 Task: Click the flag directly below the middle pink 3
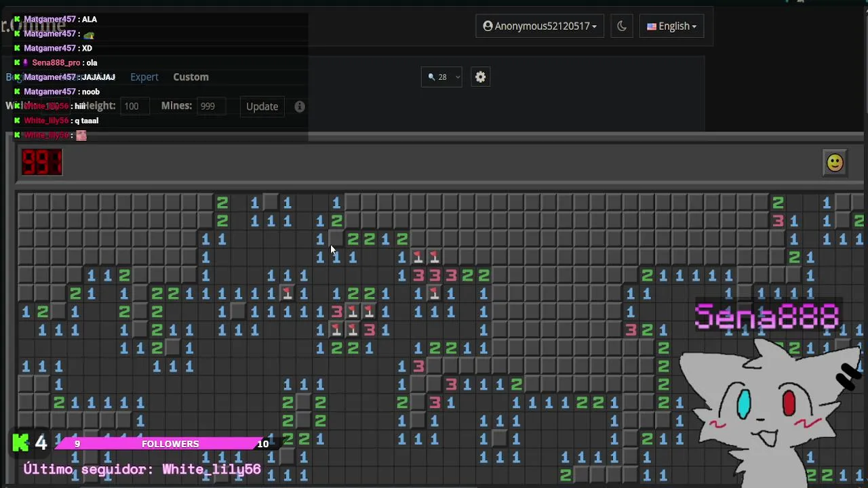point(435,293)
